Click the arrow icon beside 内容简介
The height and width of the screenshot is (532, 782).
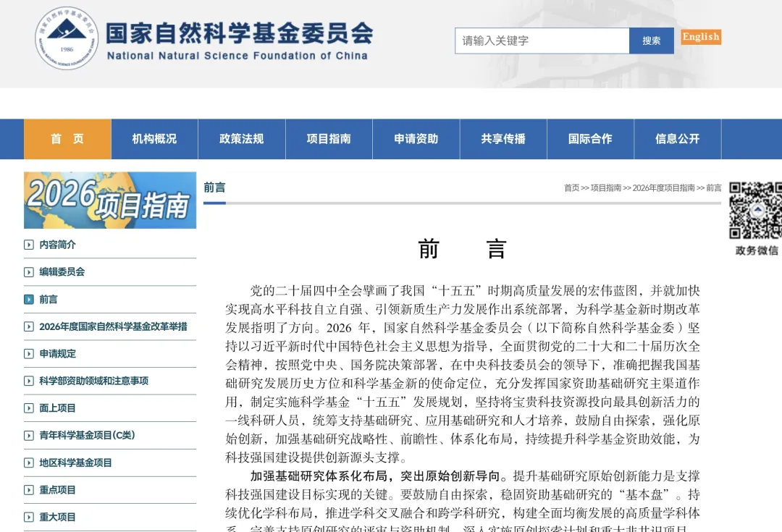tap(29, 245)
